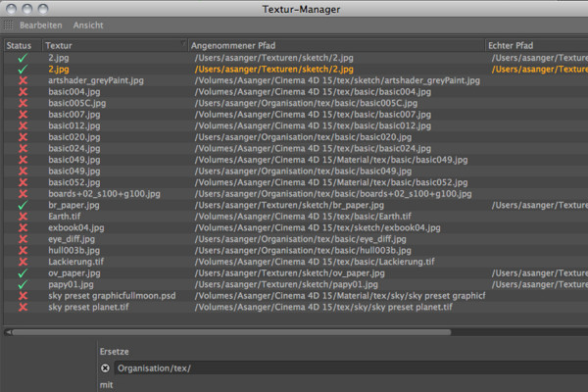The height and width of the screenshot is (392, 588).
Task: Select texture basic024.jpg
Action: pyautogui.click(x=73, y=148)
